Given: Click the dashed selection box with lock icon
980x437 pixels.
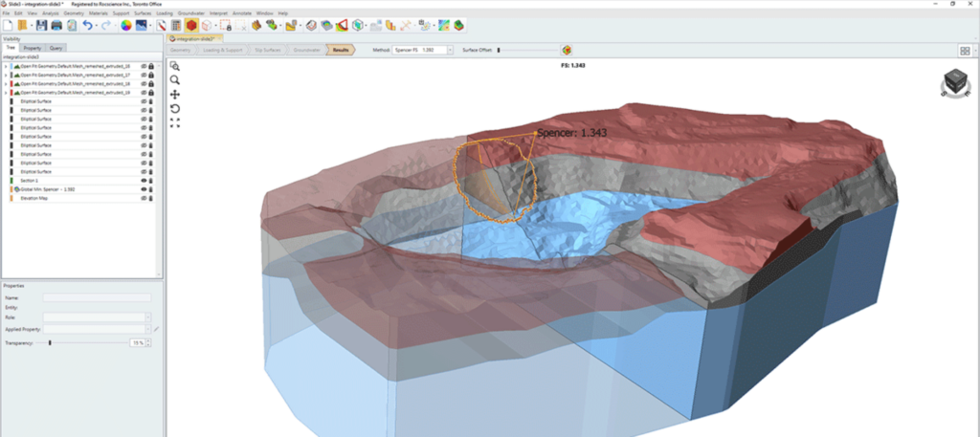Looking at the screenshot, I should (226, 26).
